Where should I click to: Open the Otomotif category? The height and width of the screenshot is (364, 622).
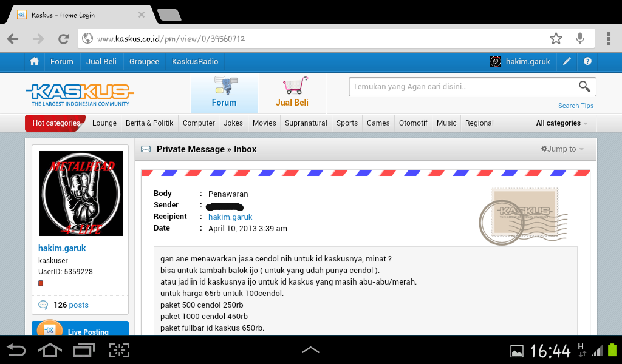pos(413,123)
